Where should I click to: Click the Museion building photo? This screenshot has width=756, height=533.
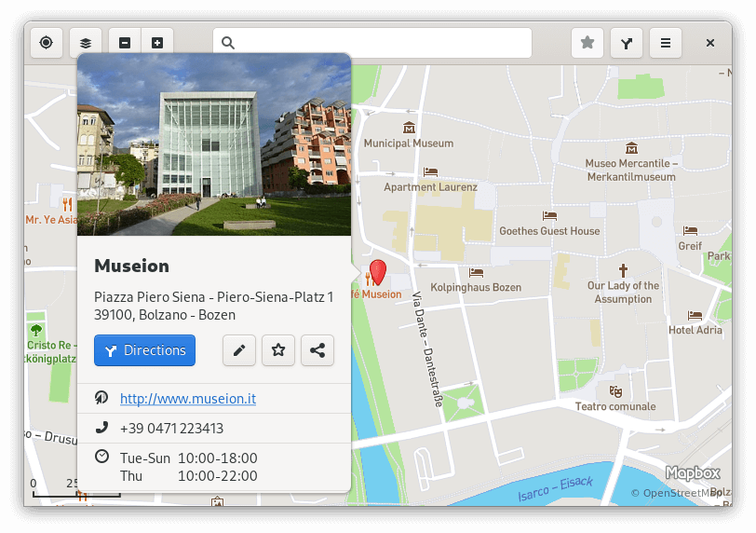click(x=214, y=149)
